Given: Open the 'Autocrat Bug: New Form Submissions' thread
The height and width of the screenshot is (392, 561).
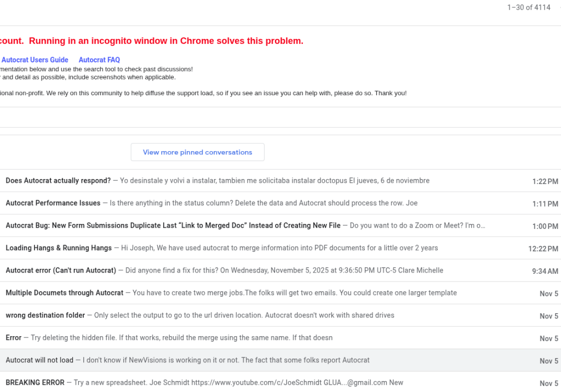Looking at the screenshot, I should click(x=173, y=226).
